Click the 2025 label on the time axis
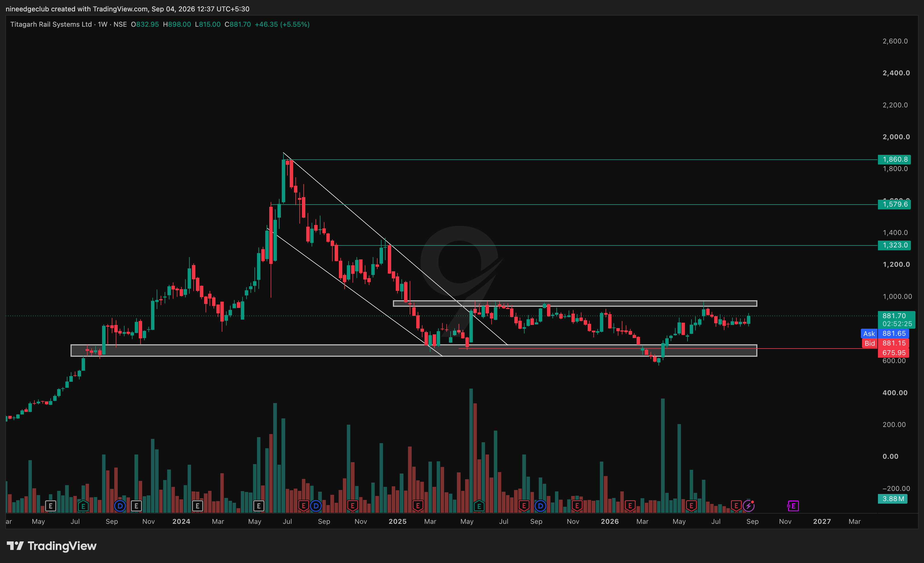This screenshot has height=563, width=924. point(397,522)
